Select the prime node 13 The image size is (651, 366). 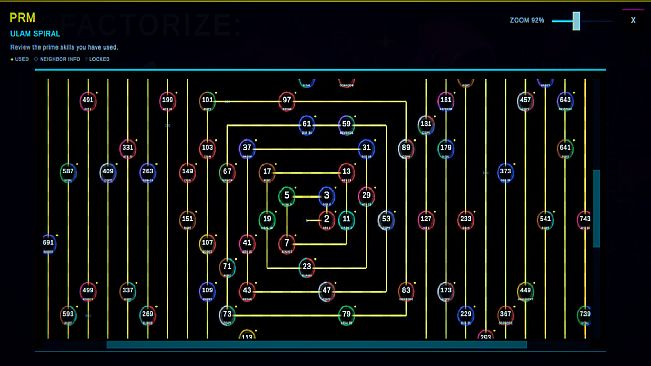346,173
